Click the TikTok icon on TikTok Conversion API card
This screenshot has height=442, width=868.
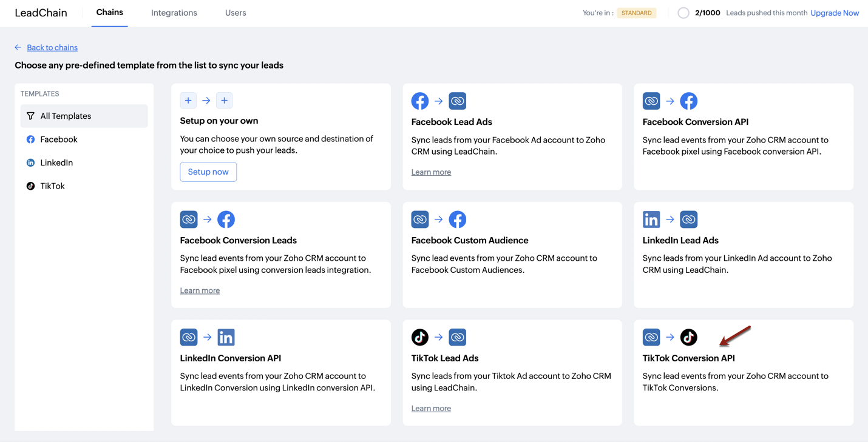pyautogui.click(x=688, y=337)
